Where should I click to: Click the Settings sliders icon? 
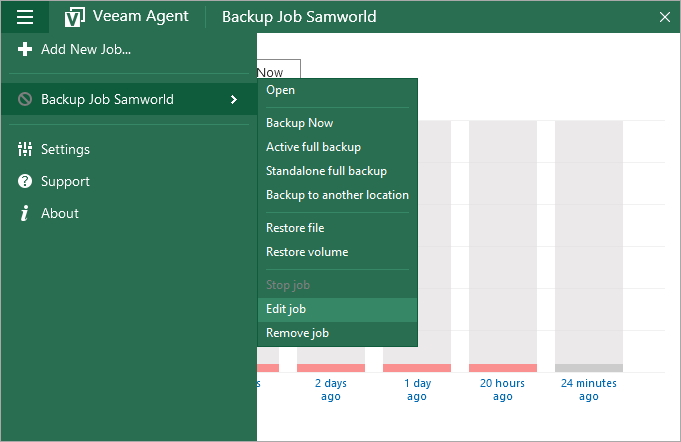(x=25, y=149)
